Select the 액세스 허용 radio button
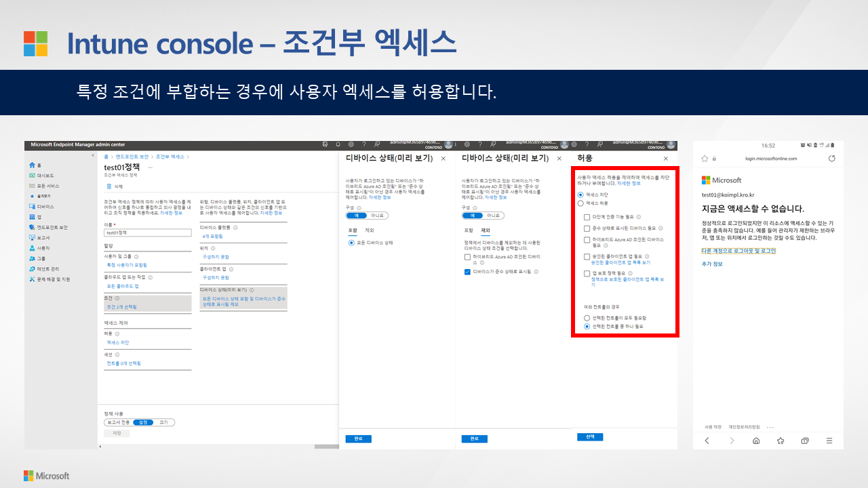Viewport: 868px width, 488px height. coord(580,203)
